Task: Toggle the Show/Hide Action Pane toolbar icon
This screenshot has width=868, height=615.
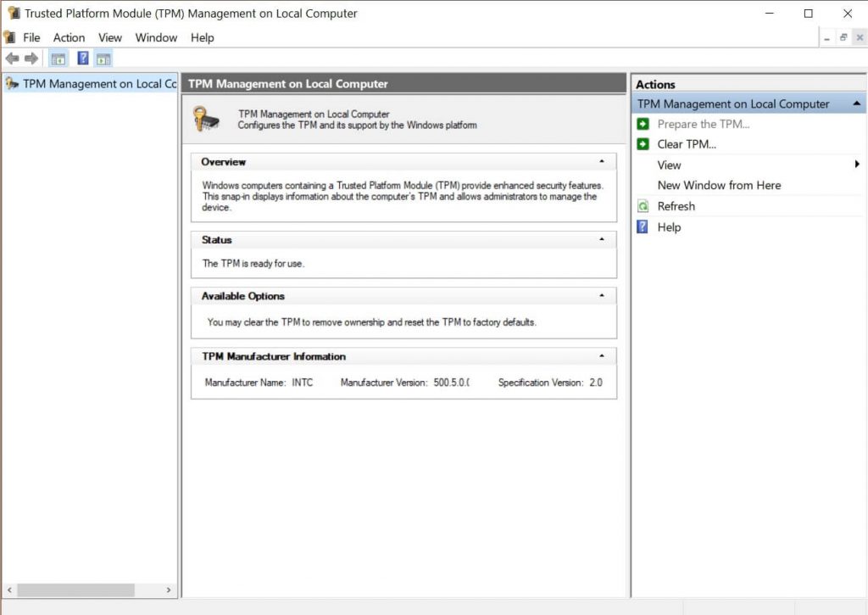Action: (x=103, y=58)
